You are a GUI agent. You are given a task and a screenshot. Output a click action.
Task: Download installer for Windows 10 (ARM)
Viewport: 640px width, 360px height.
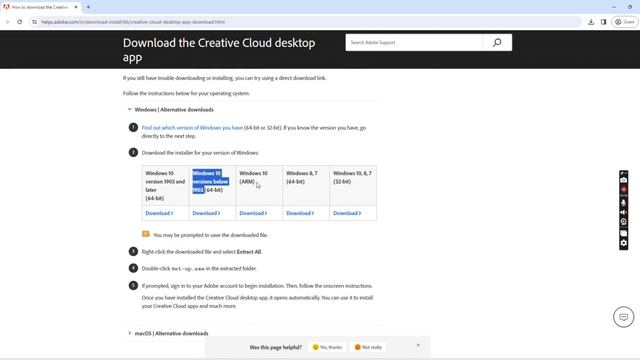pyautogui.click(x=253, y=213)
